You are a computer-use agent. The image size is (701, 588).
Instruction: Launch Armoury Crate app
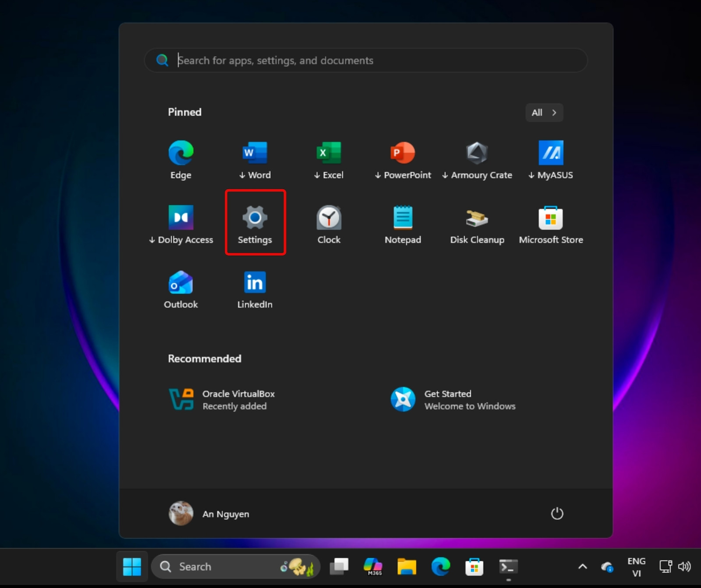pyautogui.click(x=477, y=160)
